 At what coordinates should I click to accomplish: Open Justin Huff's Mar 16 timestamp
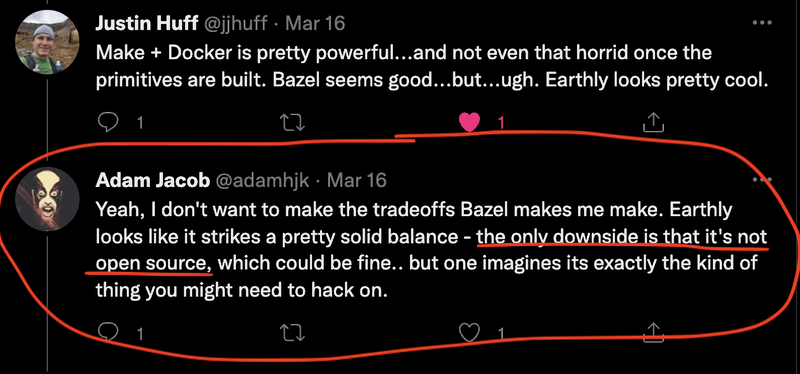tap(315, 23)
